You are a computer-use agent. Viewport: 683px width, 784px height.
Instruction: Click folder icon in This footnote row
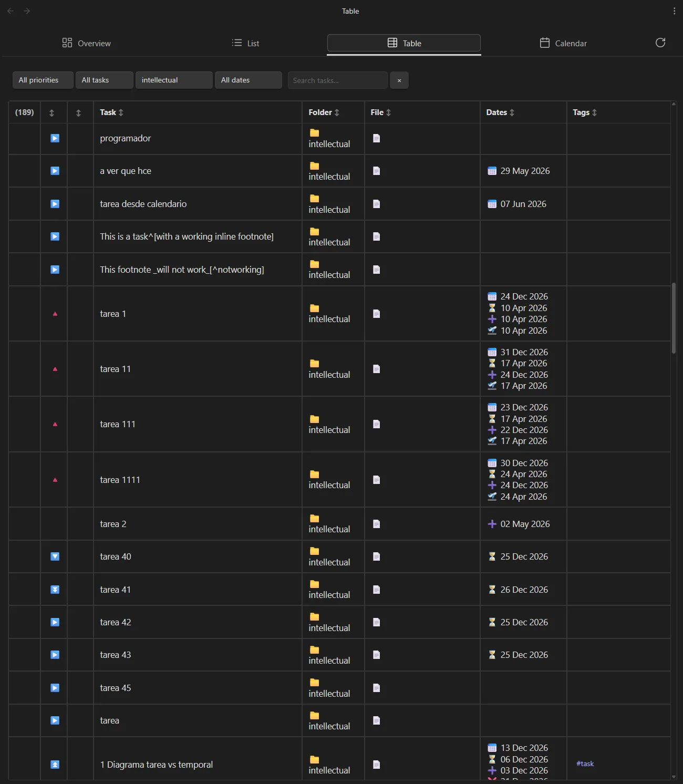click(x=314, y=264)
